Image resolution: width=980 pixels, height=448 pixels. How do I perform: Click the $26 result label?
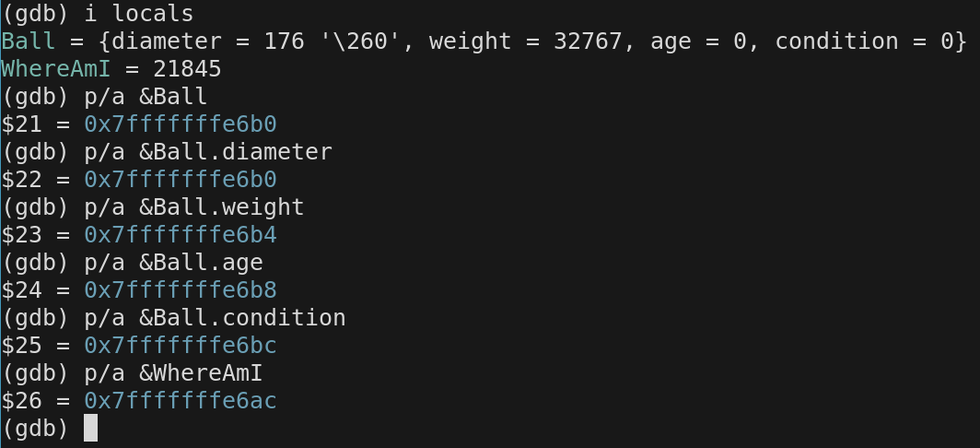click(21, 401)
